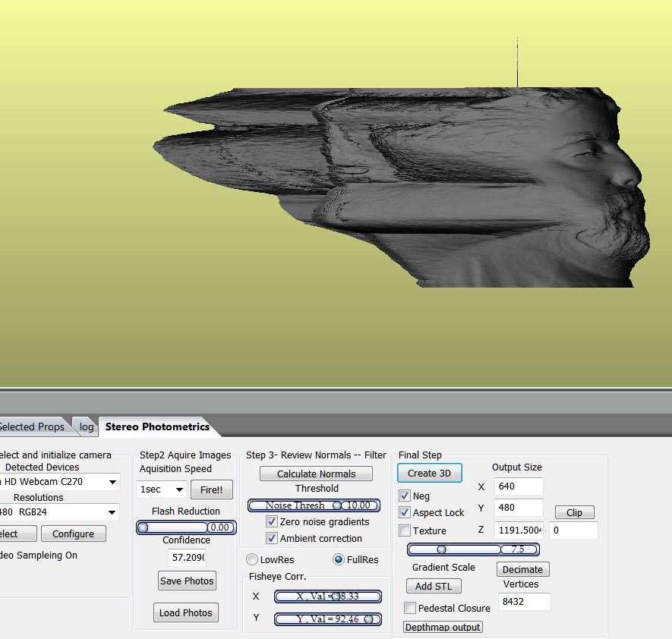672x639 pixels.
Task: Disable the Aspect Lock checkbox
Action: (x=405, y=513)
